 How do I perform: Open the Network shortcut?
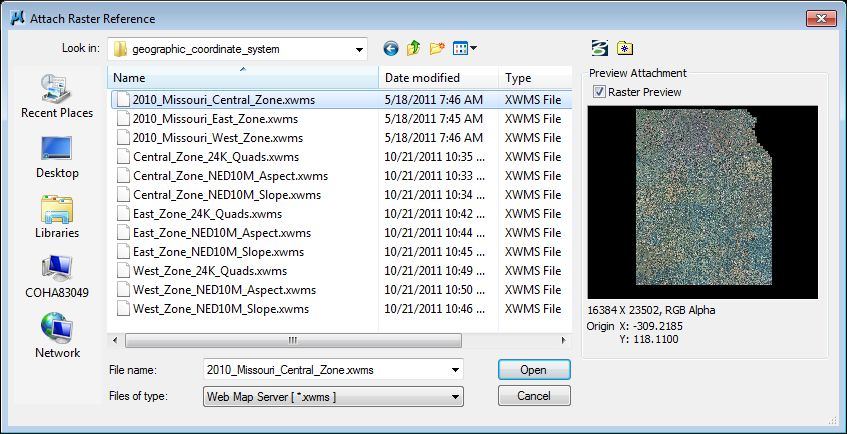(57, 336)
